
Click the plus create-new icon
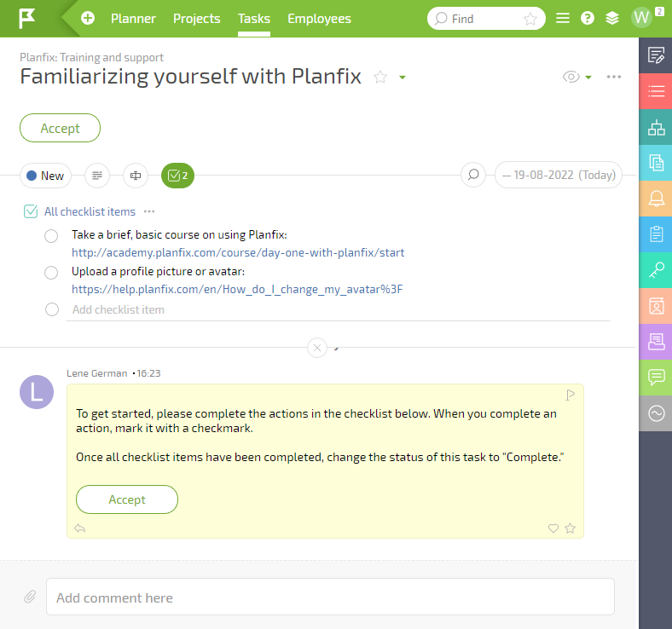pyautogui.click(x=88, y=19)
